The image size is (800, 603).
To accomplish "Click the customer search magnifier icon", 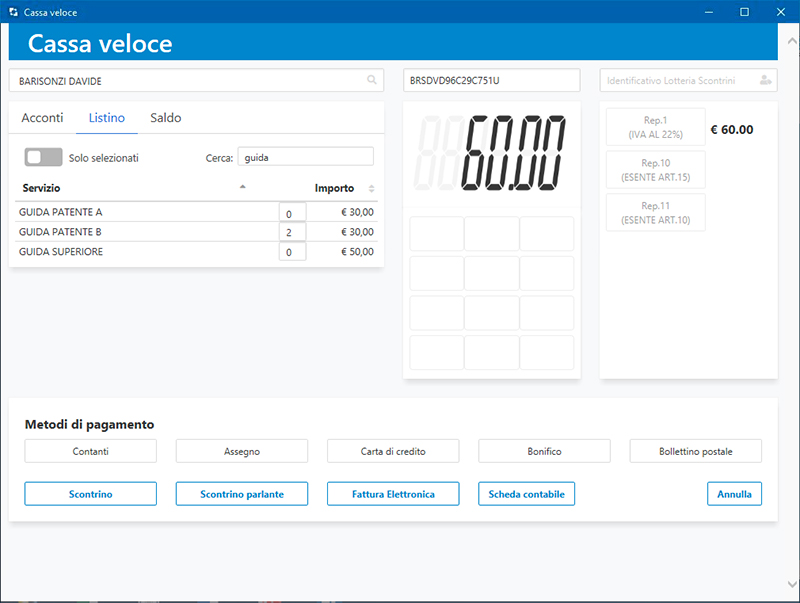I will (372, 80).
